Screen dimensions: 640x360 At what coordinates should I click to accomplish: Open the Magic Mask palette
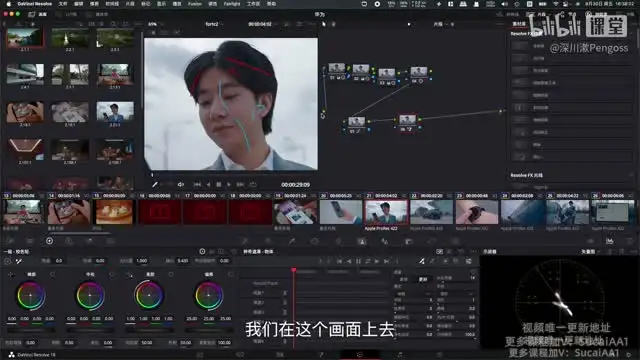coord(362,241)
